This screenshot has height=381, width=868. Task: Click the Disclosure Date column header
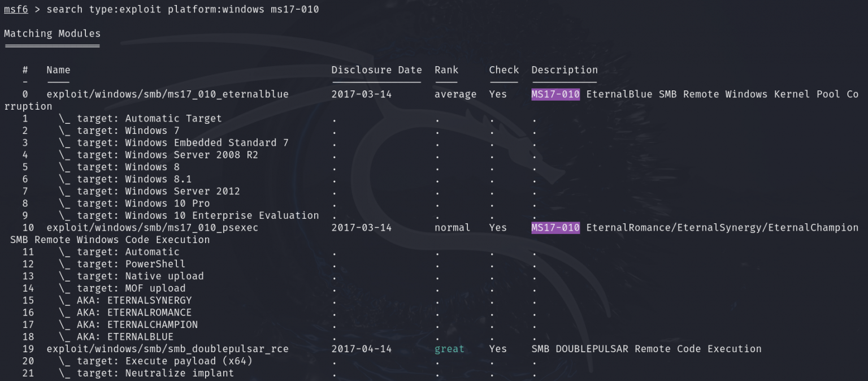tap(376, 70)
